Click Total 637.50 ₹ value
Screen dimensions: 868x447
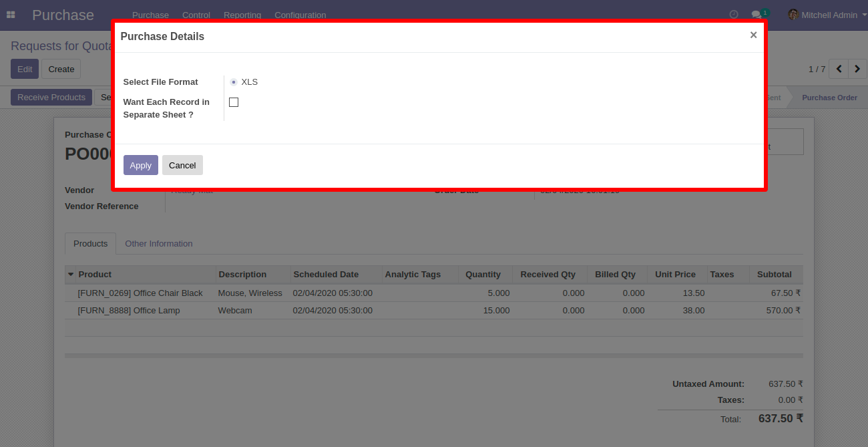click(781, 419)
